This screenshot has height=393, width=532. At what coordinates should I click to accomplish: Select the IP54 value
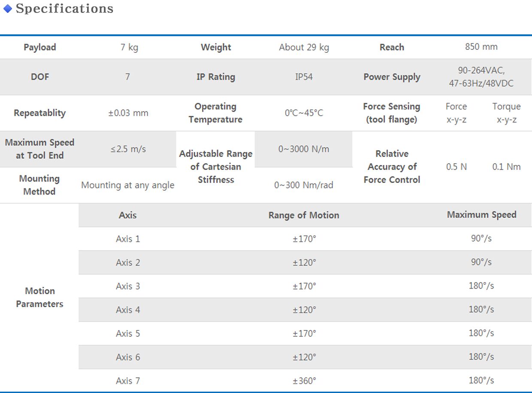coord(304,77)
